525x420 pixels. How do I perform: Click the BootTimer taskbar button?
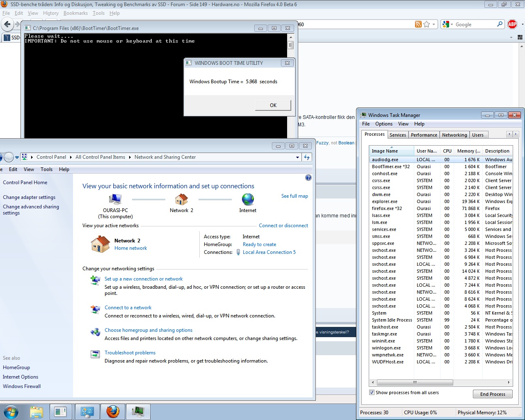61,412
